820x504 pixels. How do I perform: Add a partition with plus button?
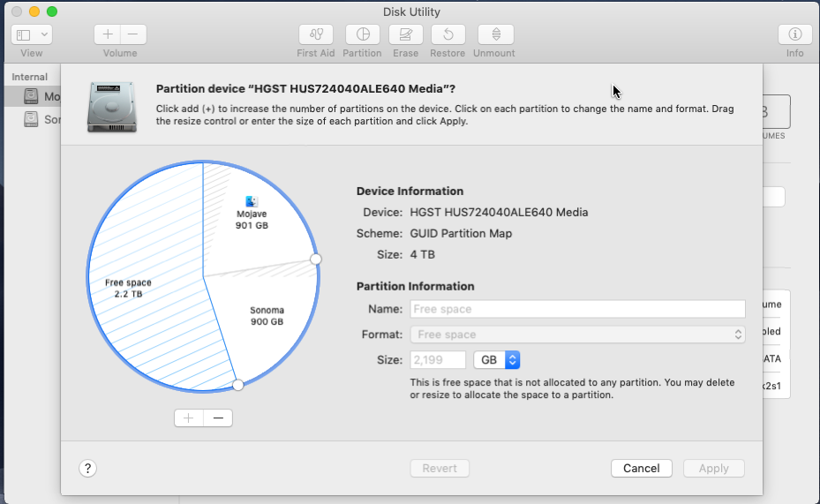click(x=189, y=418)
